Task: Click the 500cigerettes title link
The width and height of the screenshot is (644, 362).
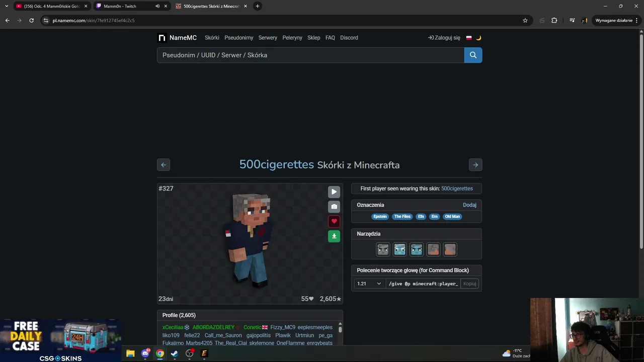Action: click(x=277, y=164)
